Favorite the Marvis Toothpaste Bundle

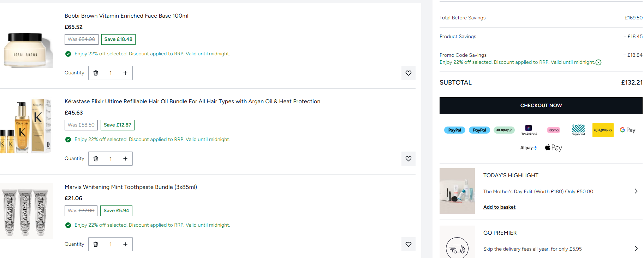point(408,244)
